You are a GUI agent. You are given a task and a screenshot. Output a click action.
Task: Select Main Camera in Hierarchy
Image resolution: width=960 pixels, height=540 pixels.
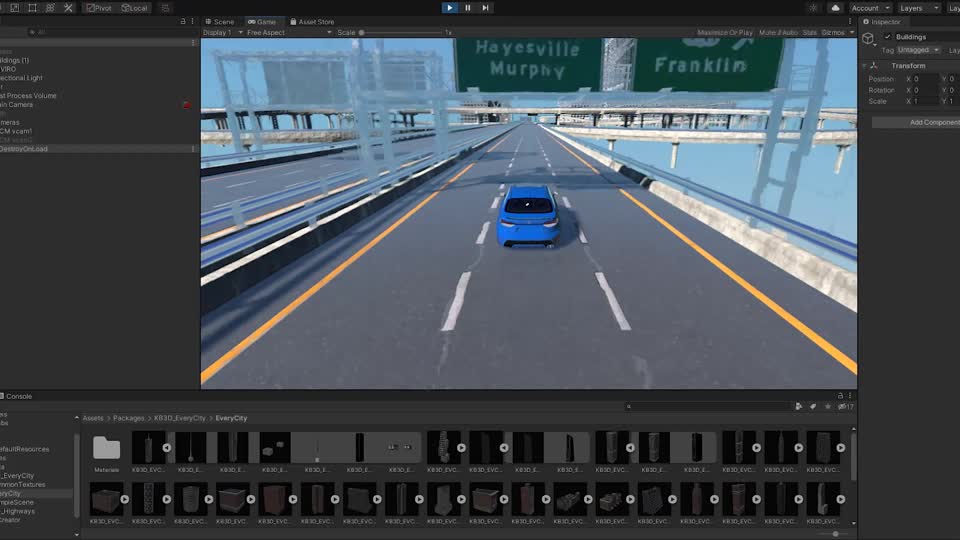click(x=17, y=105)
